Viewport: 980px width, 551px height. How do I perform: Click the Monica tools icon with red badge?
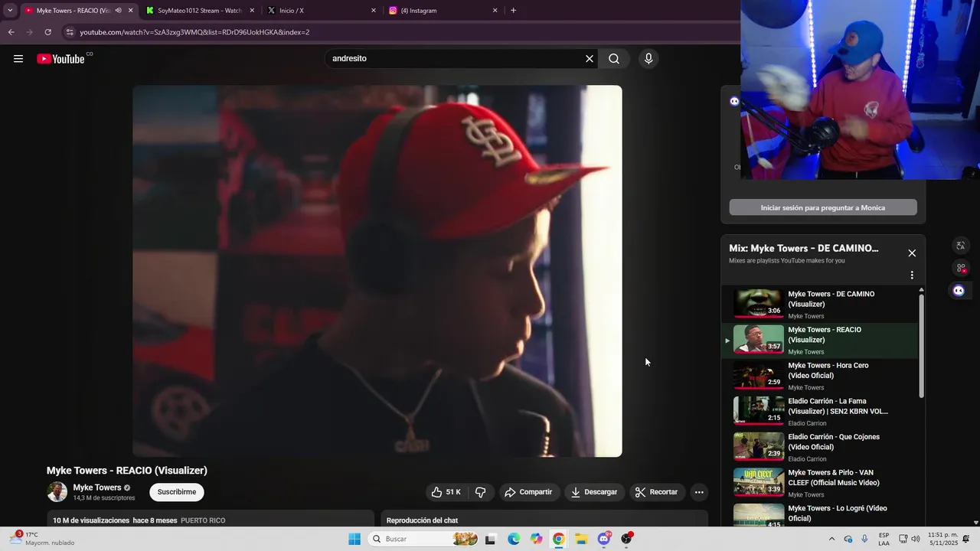pyautogui.click(x=960, y=268)
